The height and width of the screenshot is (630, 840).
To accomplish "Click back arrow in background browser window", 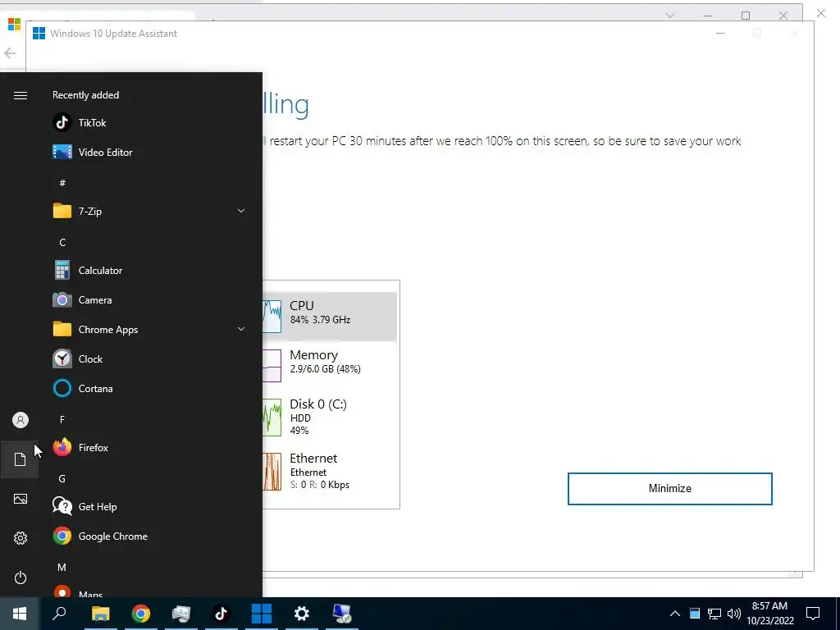I will coord(10,53).
